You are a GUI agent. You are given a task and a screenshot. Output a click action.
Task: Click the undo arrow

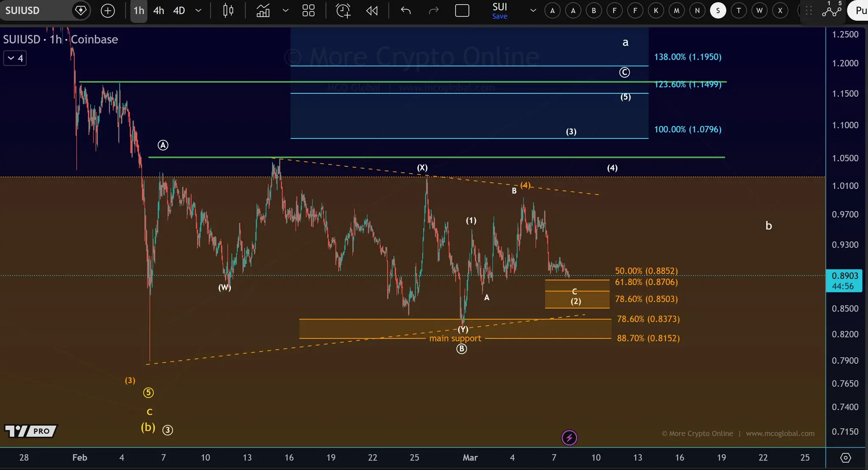pos(406,11)
